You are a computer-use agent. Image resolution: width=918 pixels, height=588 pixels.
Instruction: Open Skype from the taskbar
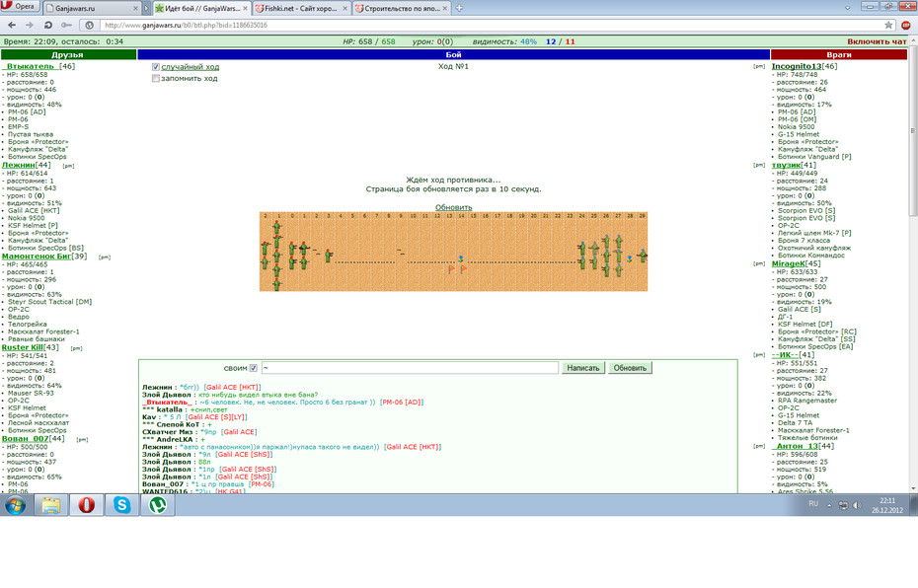coord(121,505)
